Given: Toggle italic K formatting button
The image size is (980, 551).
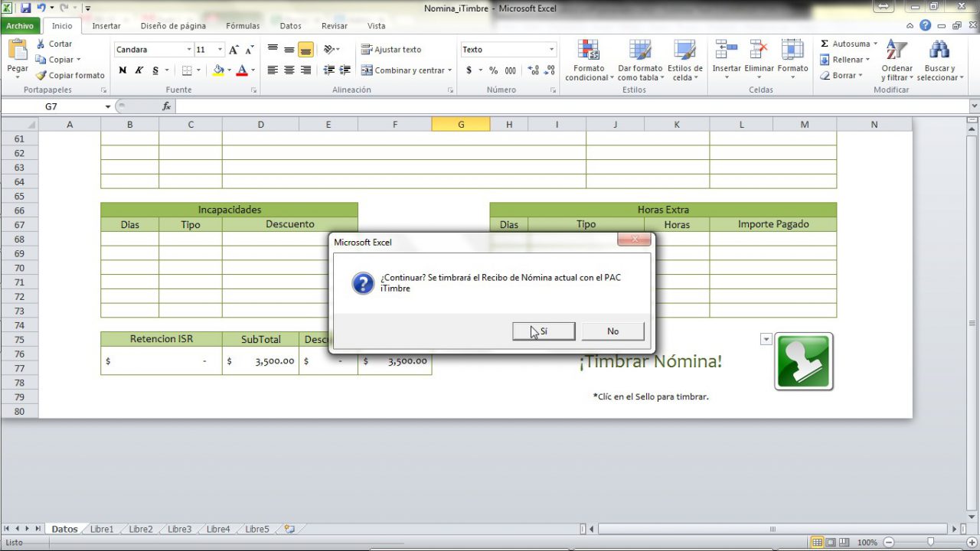Looking at the screenshot, I should (139, 70).
